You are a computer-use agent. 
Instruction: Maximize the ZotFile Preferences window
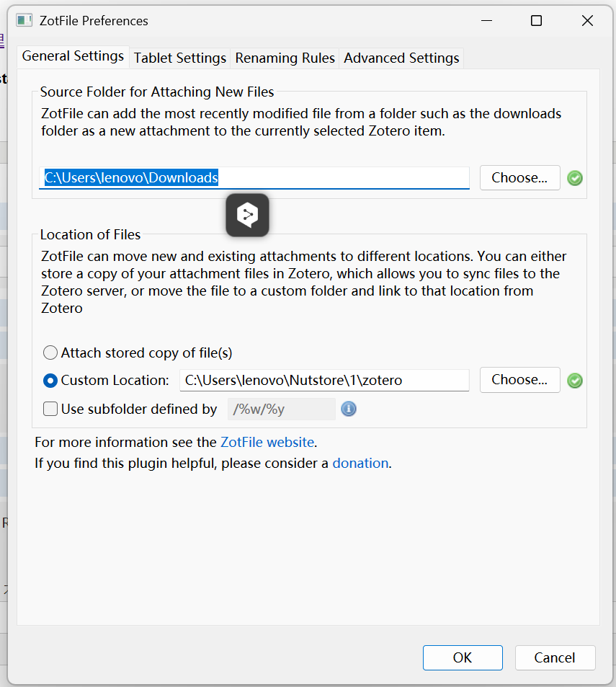pos(536,21)
